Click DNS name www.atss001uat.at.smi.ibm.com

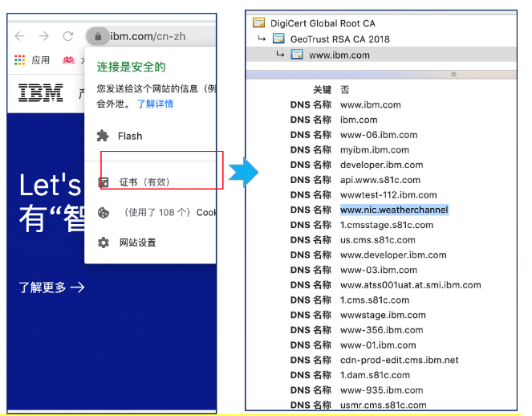(x=411, y=285)
